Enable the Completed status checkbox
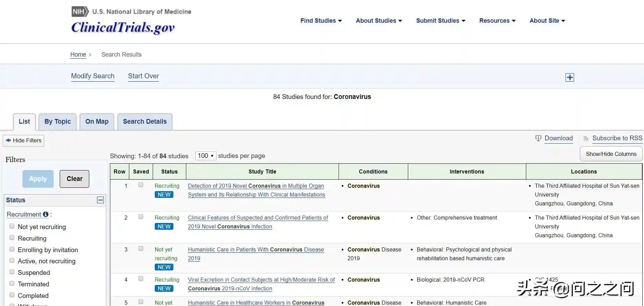The image size is (644, 306). 12,295
